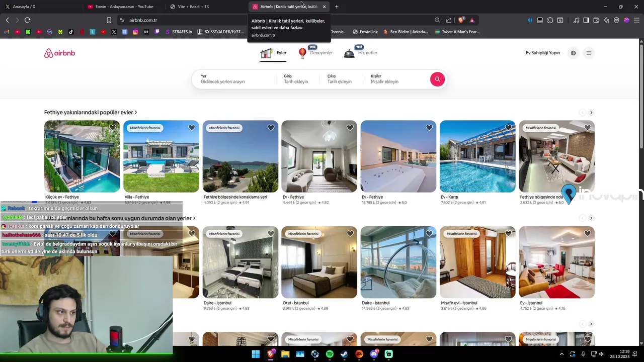Open the Ev - Kargı pool photo
This screenshot has width=644, height=362.
(477, 156)
